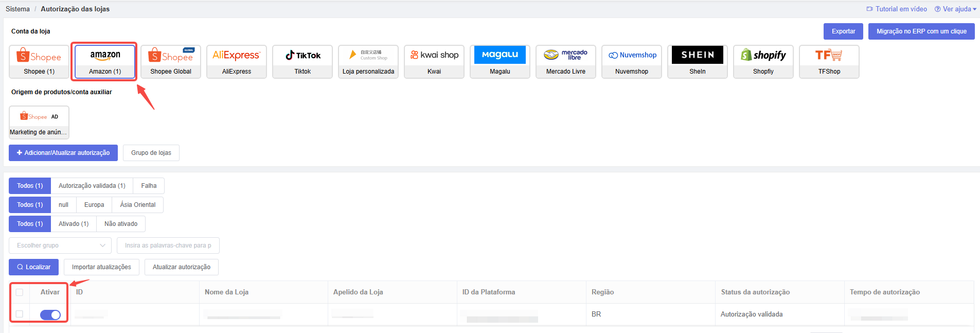Open the Kwai shop platform card
980x333 pixels.
(x=434, y=62)
